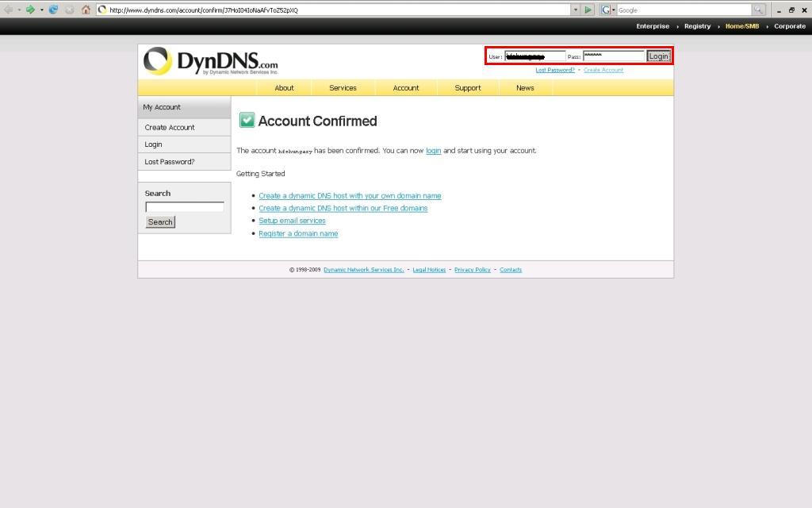Open the About menu

point(285,88)
